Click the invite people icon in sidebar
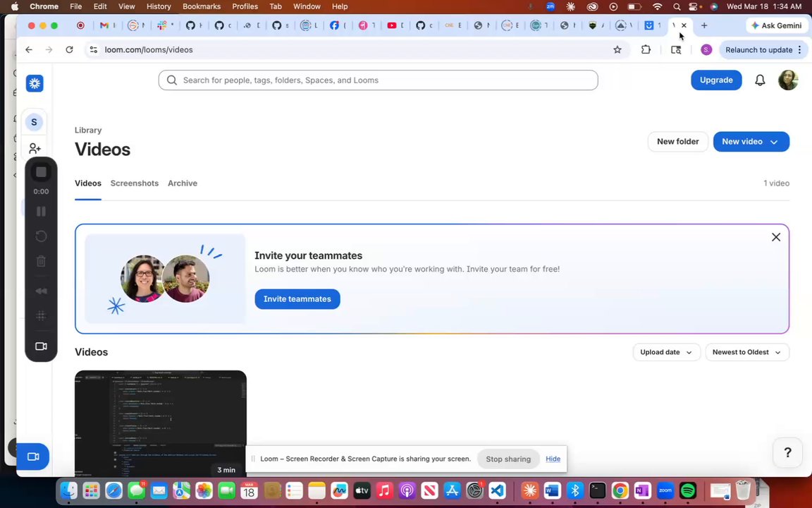Image resolution: width=812 pixels, height=508 pixels. 35,149
